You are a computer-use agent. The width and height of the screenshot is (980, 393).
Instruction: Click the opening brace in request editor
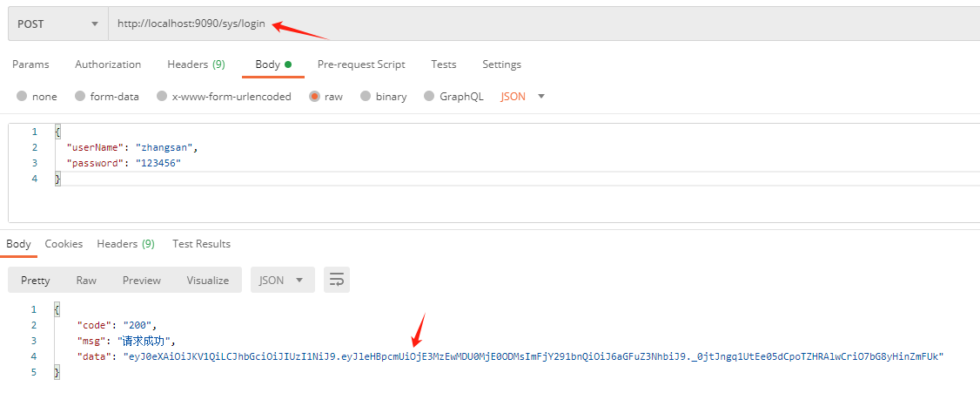point(57,132)
